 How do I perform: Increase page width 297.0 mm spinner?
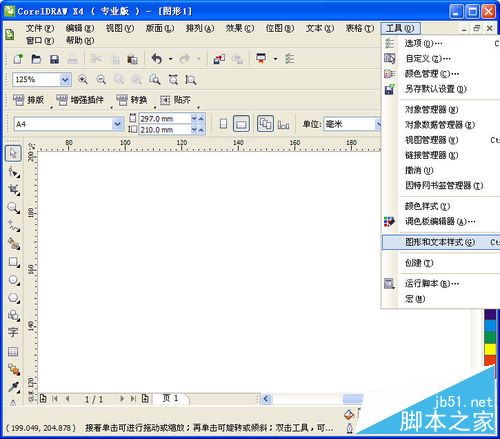(201, 118)
